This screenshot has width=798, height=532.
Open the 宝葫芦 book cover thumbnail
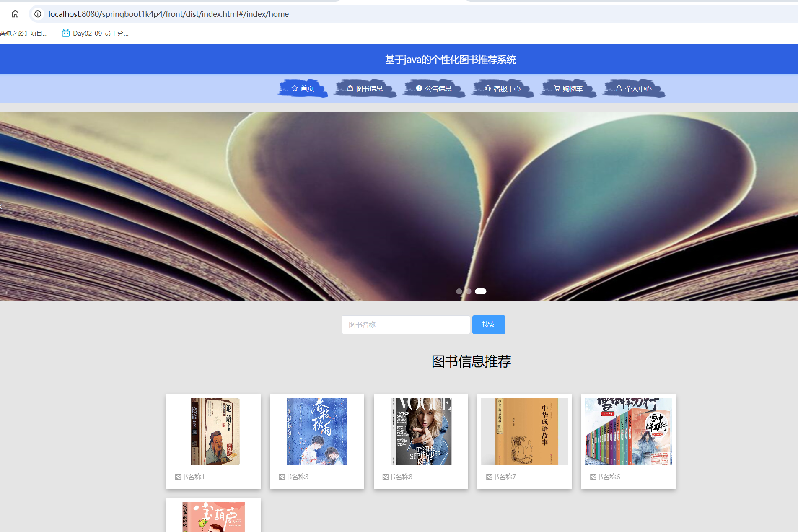pyautogui.click(x=213, y=517)
